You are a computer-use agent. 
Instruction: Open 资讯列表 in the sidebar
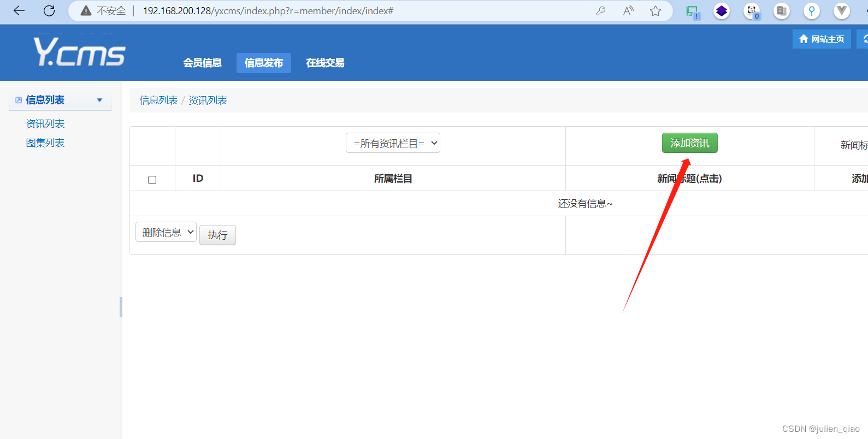coord(45,124)
